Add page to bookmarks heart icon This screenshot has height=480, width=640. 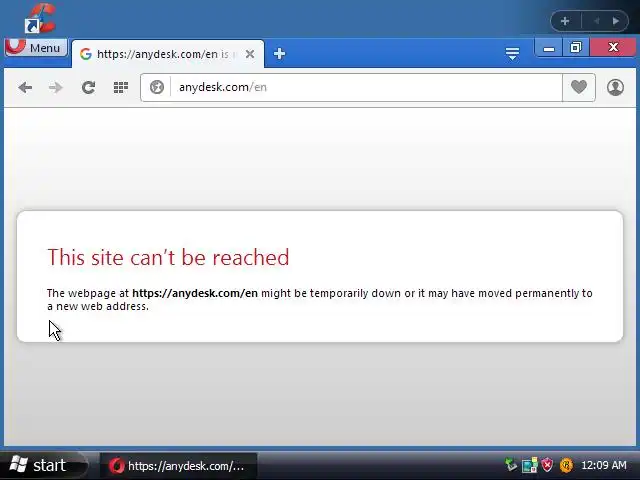coord(579,87)
